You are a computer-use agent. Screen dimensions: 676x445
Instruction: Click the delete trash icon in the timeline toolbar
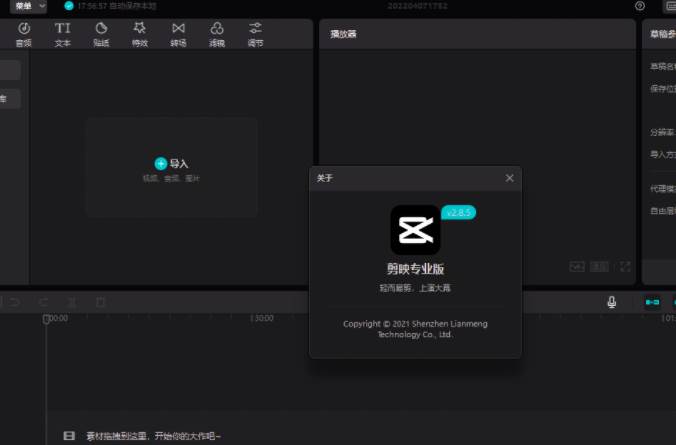point(100,302)
